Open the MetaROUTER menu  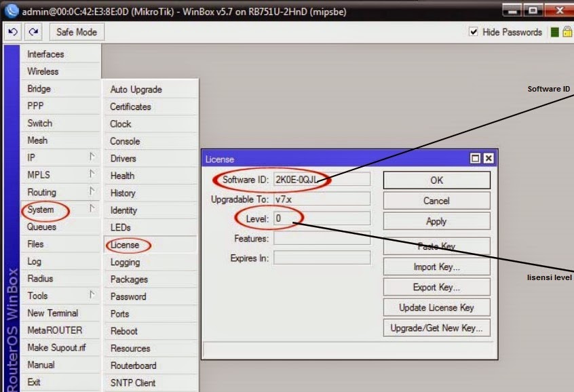click(60, 330)
